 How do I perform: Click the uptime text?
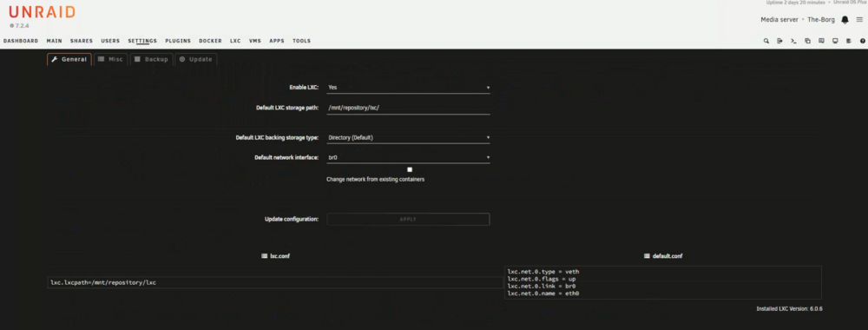point(795,3)
